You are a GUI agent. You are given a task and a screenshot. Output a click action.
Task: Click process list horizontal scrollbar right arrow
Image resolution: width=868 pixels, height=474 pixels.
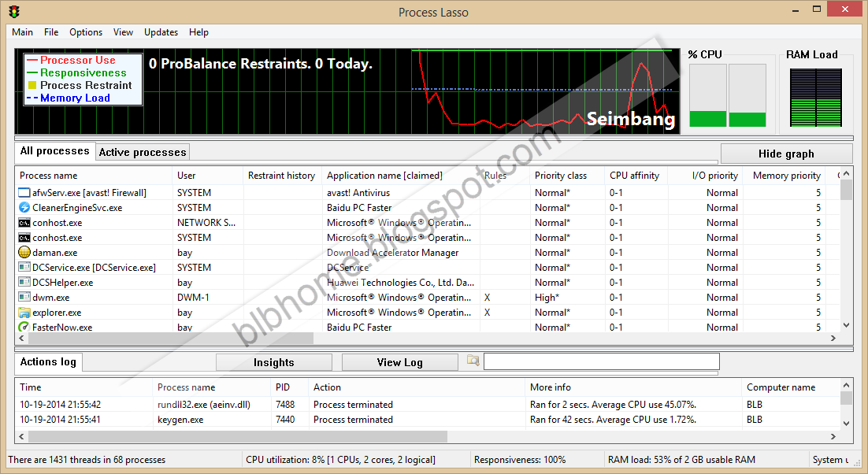(833, 338)
